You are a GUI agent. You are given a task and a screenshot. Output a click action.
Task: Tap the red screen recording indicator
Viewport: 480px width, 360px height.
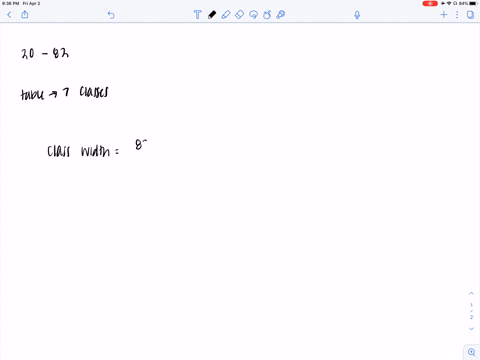click(x=430, y=3)
